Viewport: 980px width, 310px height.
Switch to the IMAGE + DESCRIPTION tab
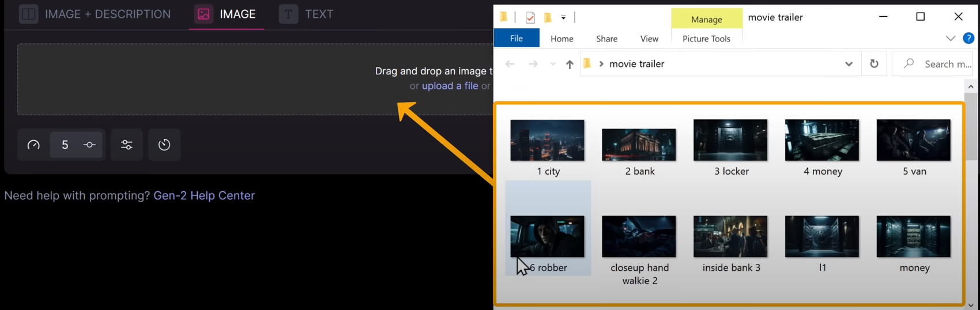tap(95, 14)
